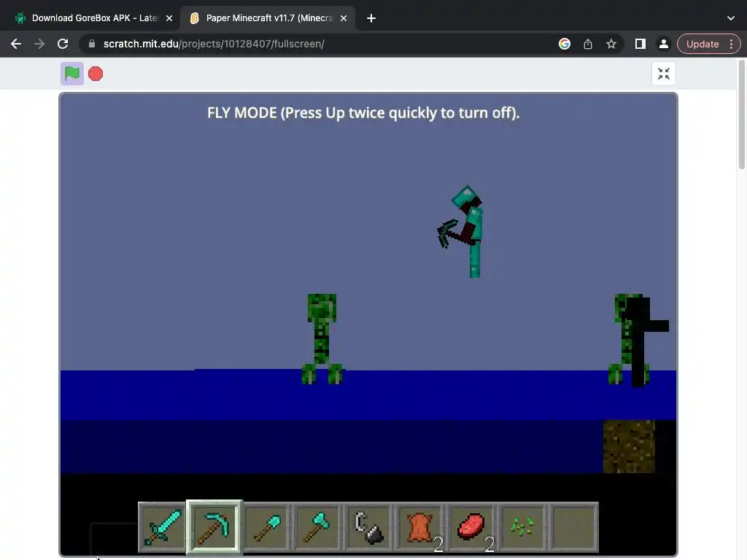This screenshot has width=747, height=560.
Task: Click the FLY MODE message text
Action: (363, 113)
